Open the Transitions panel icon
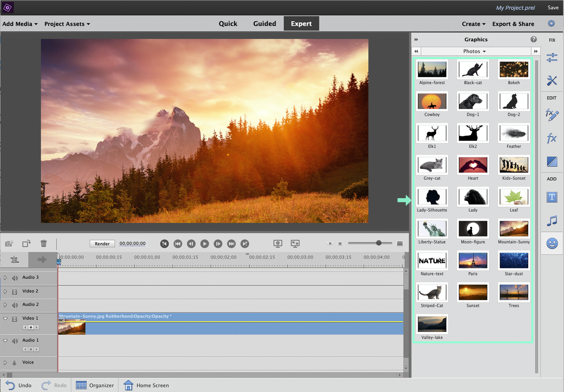Image resolution: width=564 pixels, height=392 pixels. click(552, 162)
